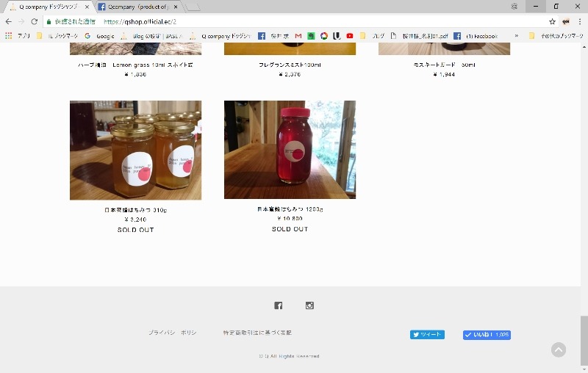Expand the hidden bookmarks overflow chevron

click(517, 36)
